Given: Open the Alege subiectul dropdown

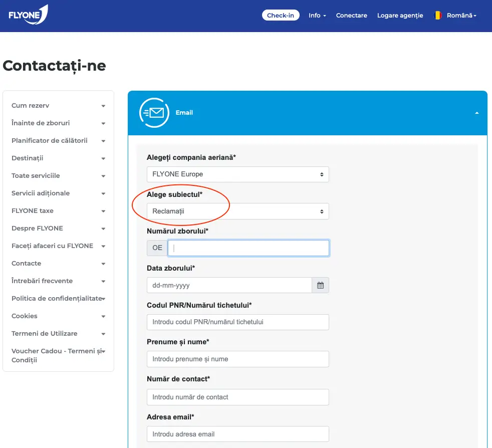Looking at the screenshot, I should (x=238, y=211).
